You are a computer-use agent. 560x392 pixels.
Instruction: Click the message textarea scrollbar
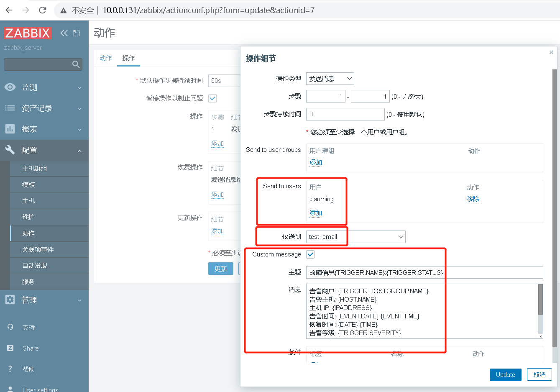[540, 299]
